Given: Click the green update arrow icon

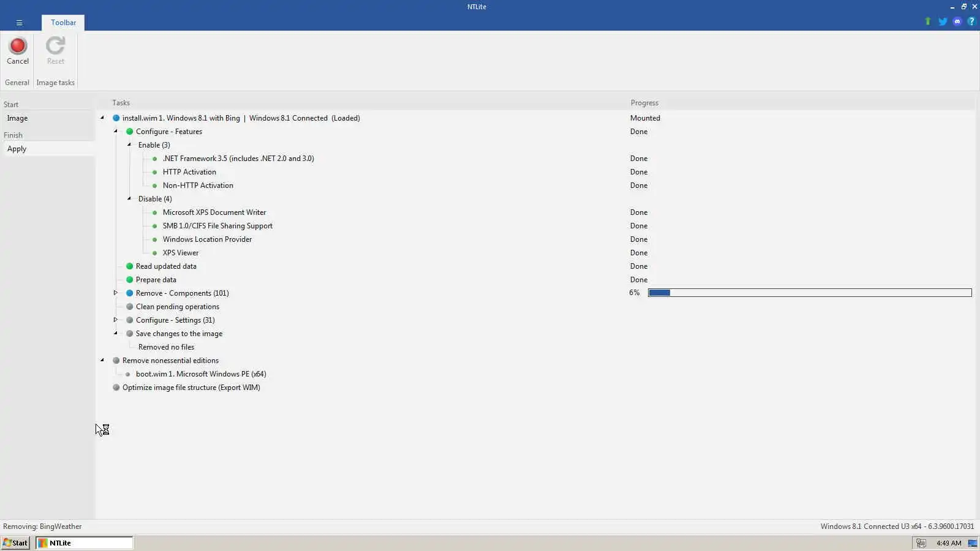Looking at the screenshot, I should pos(927,22).
